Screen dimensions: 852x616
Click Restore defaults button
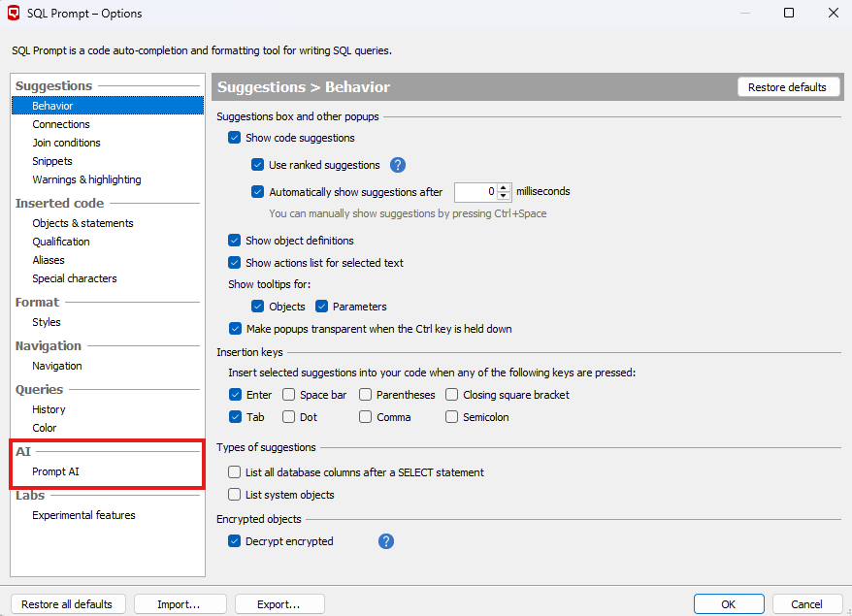coord(787,87)
